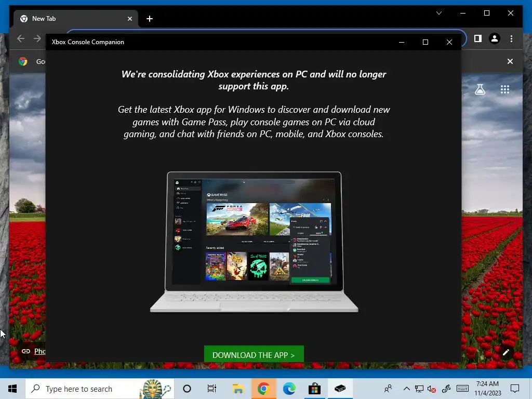Open Windows Start menu
The height and width of the screenshot is (399, 532).
[12, 389]
